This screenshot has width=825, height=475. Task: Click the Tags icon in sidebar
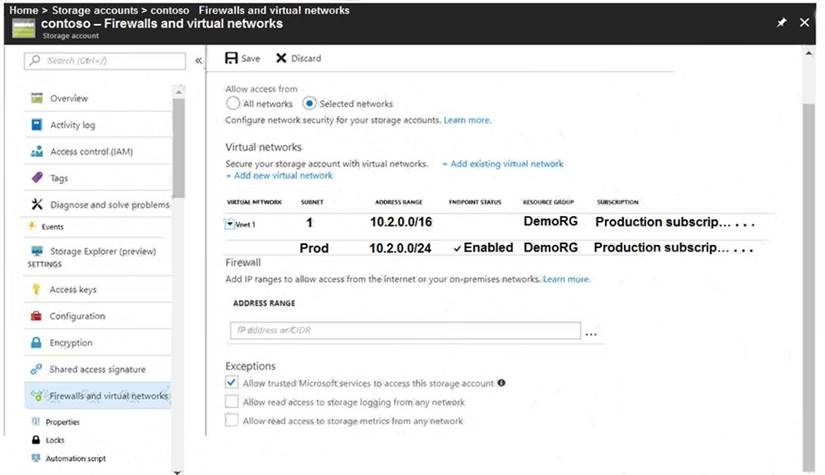[37, 178]
